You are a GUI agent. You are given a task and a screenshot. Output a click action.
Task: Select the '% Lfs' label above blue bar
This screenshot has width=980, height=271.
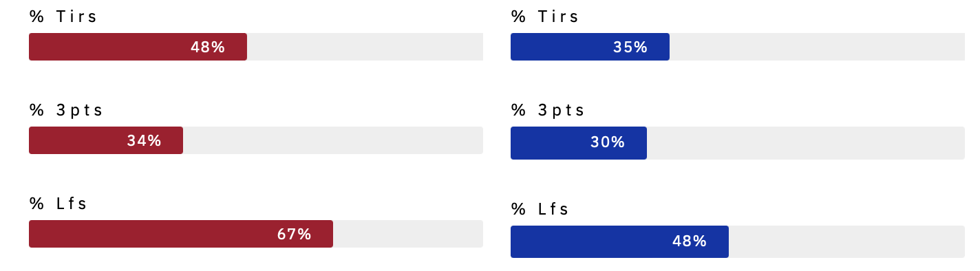[540, 209]
